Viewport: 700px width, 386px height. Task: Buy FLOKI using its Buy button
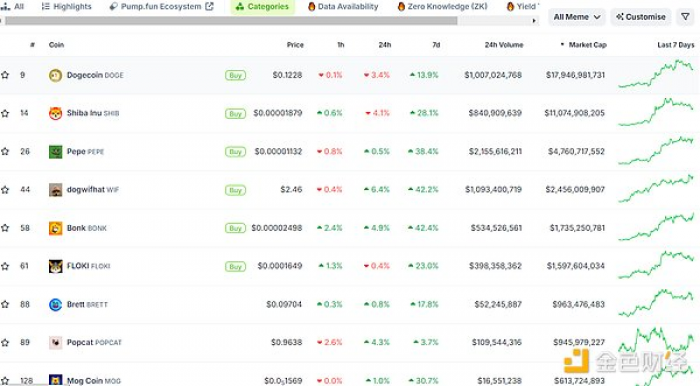point(235,266)
